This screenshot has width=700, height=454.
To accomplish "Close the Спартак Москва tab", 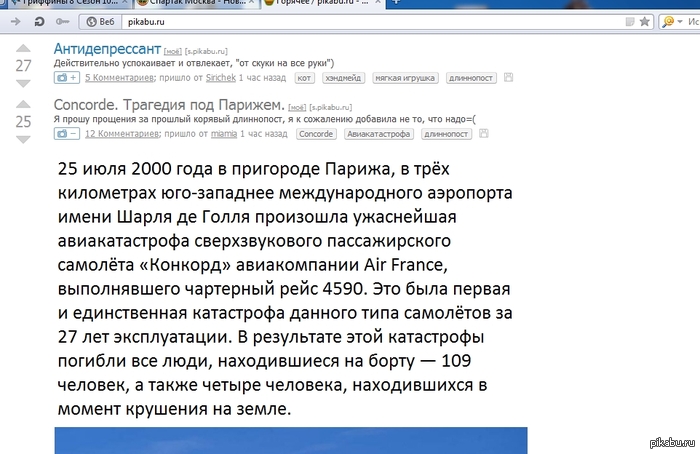I will (251, 2).
